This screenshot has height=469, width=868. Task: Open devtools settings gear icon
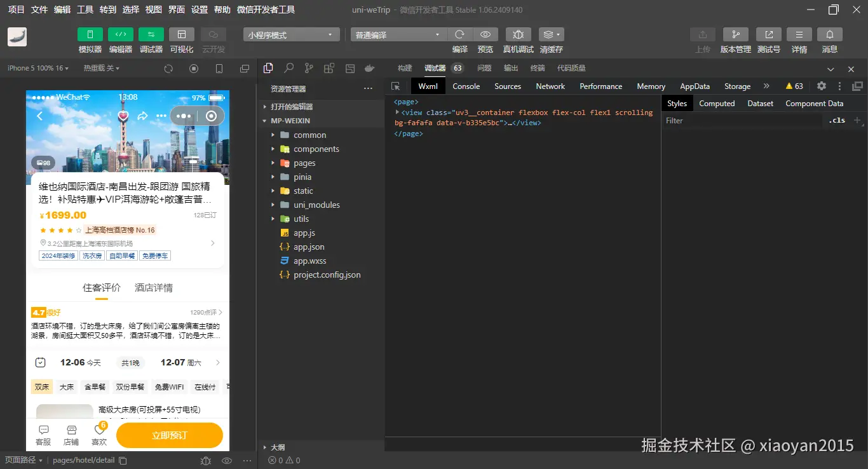pyautogui.click(x=822, y=86)
